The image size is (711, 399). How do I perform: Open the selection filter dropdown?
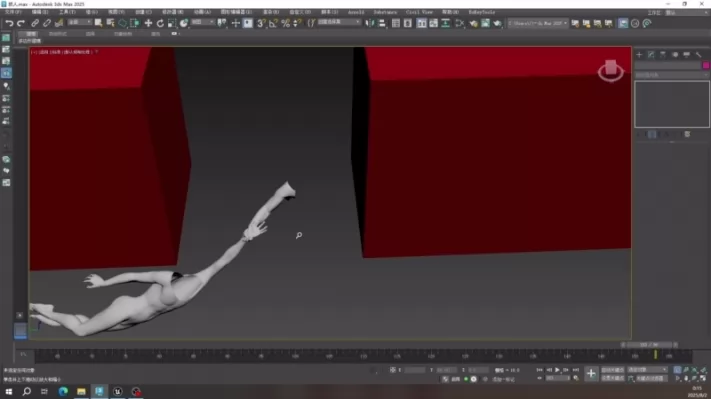pos(79,22)
